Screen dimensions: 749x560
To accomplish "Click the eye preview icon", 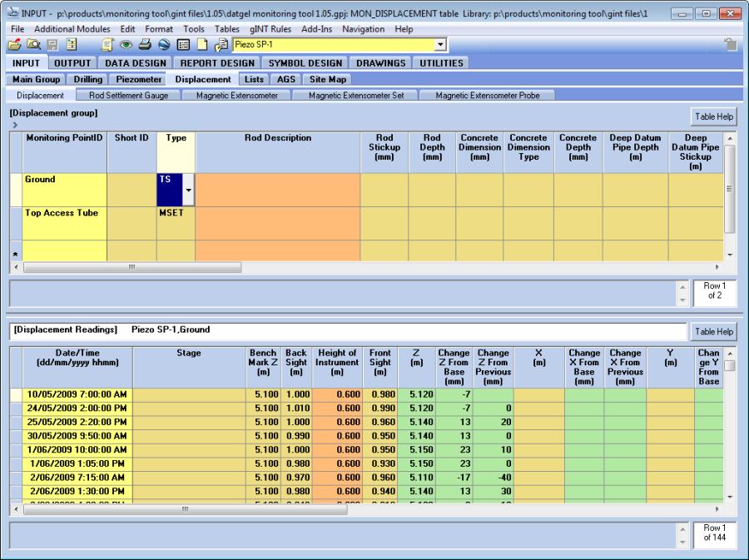I will click(126, 45).
